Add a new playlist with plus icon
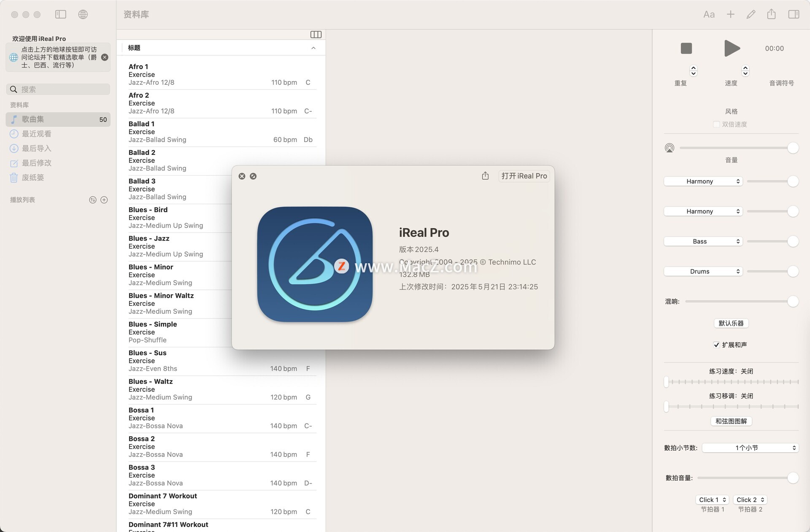This screenshot has height=532, width=810. [104, 200]
